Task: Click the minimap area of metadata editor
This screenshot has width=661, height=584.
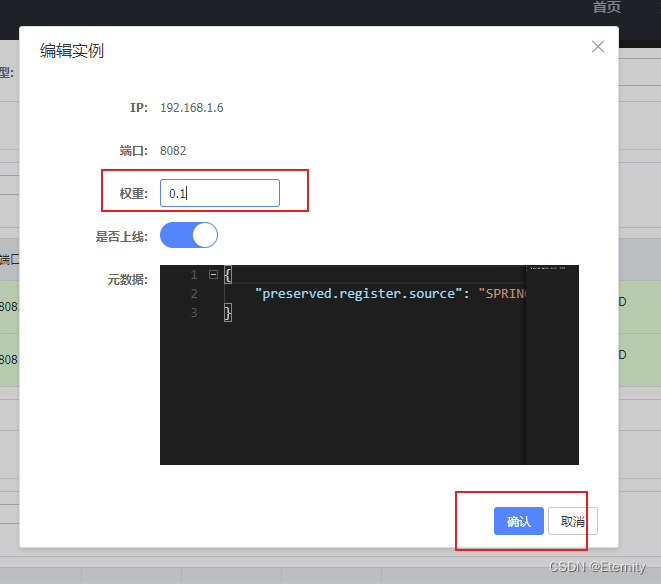Action: click(x=552, y=365)
